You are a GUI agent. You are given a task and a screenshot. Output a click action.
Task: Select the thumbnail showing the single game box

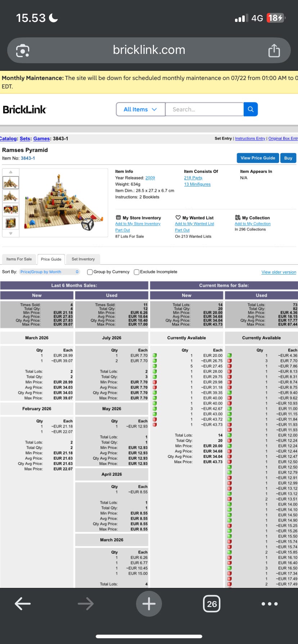point(11,223)
